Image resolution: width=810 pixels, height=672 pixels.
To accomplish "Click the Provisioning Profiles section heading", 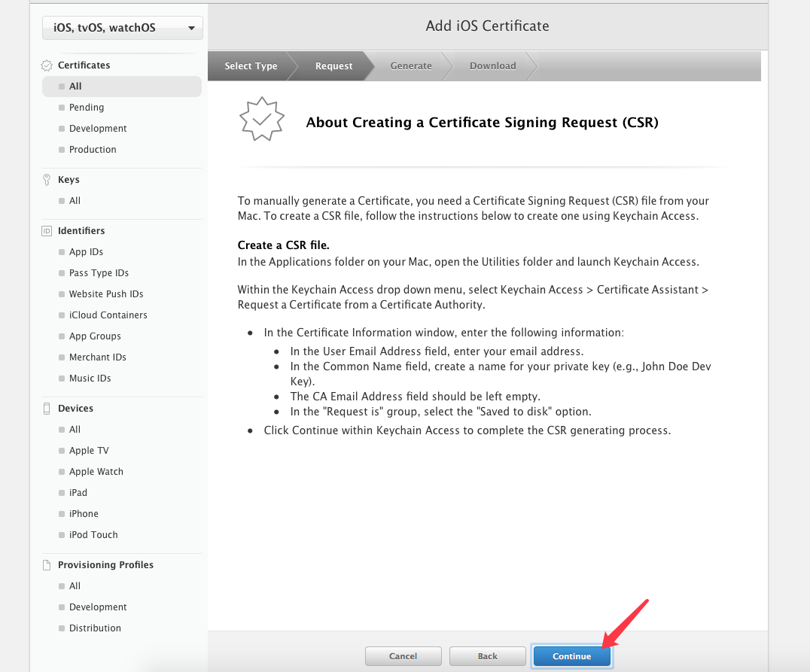I will [x=105, y=565].
